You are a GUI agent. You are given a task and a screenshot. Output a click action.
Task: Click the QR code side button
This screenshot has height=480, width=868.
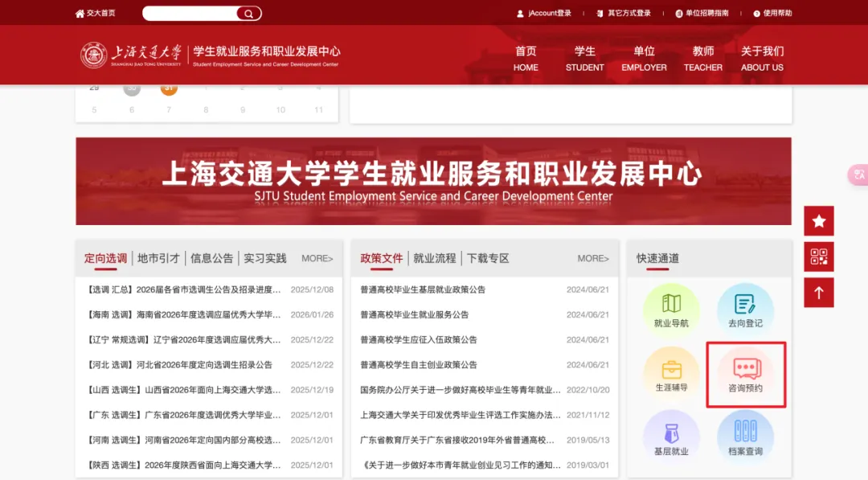pyautogui.click(x=819, y=257)
